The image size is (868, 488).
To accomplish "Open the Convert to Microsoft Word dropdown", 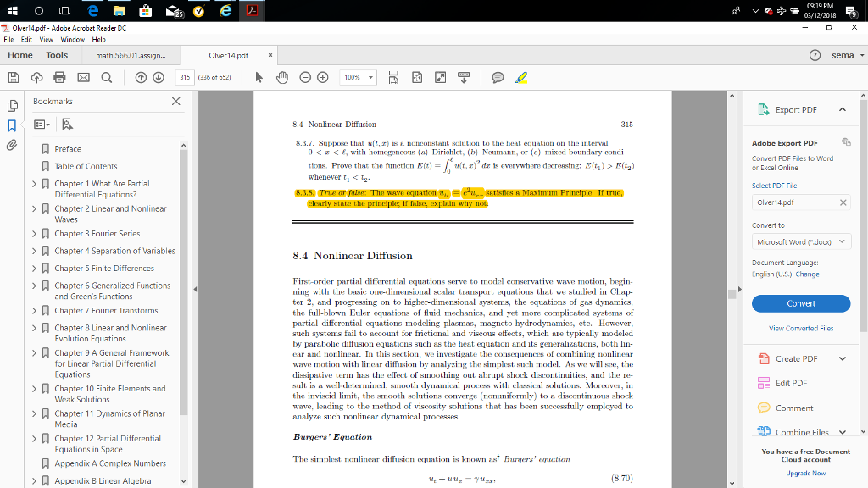I will pos(800,242).
